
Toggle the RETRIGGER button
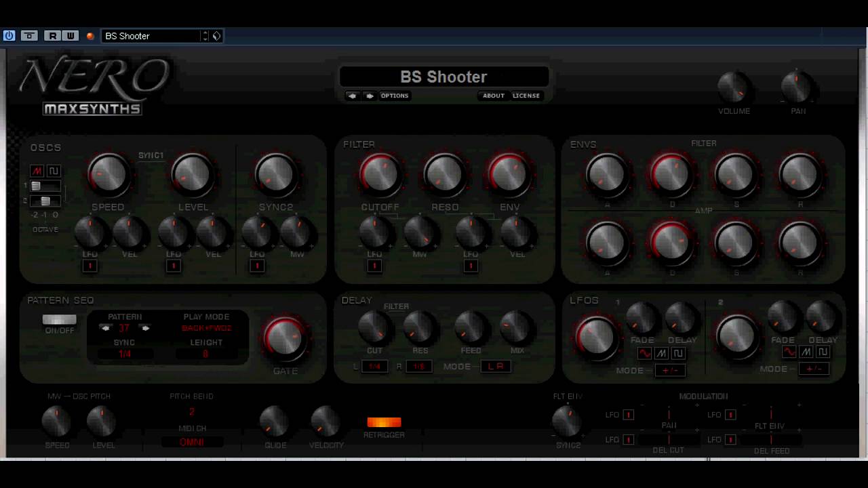(384, 423)
